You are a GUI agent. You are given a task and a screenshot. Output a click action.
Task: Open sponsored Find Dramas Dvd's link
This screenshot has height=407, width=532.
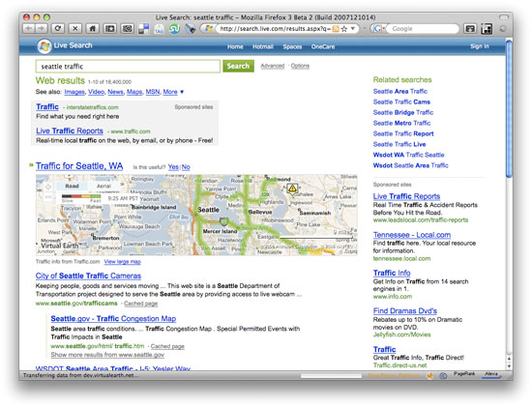(404, 311)
